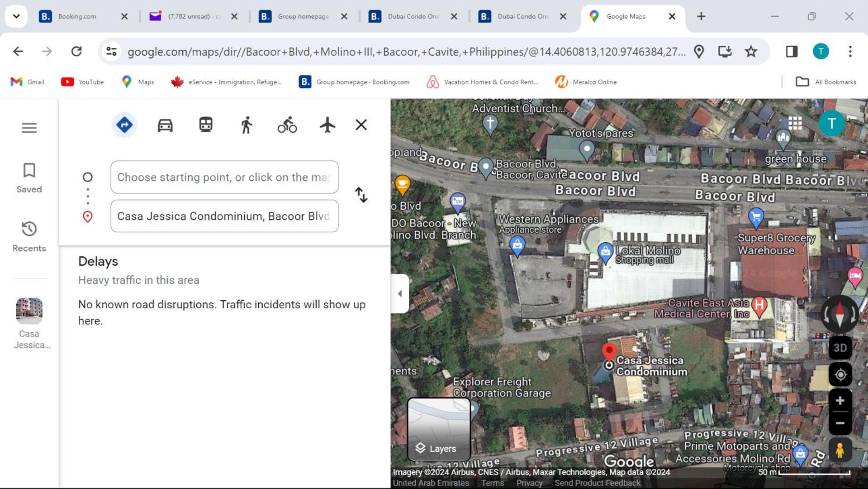Click the Street View pegman
This screenshot has height=489, width=868.
tap(840, 451)
